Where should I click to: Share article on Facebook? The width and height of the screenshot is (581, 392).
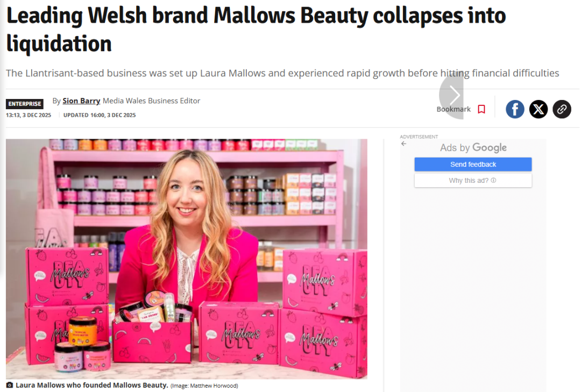(515, 109)
